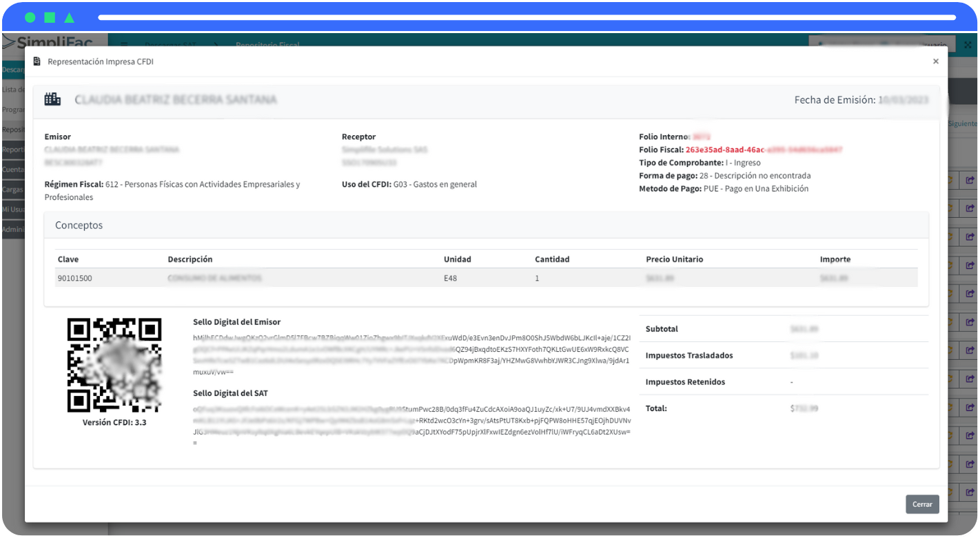Click the CFDI QR code image
980x538 pixels.
click(114, 365)
